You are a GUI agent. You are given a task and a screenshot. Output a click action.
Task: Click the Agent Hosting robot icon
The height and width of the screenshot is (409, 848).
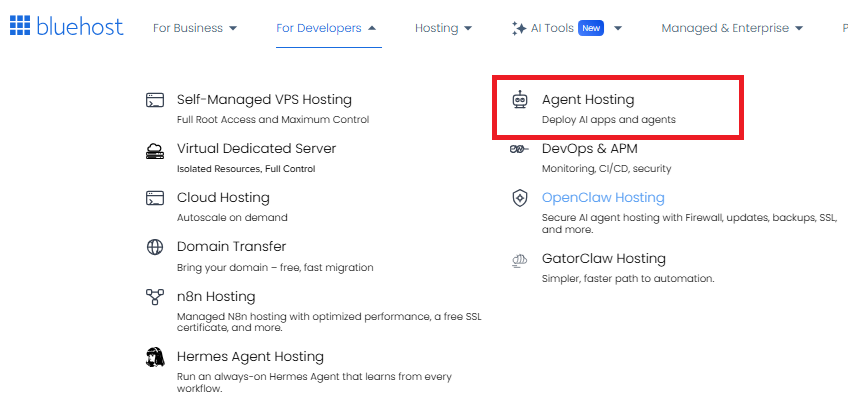pos(520,100)
